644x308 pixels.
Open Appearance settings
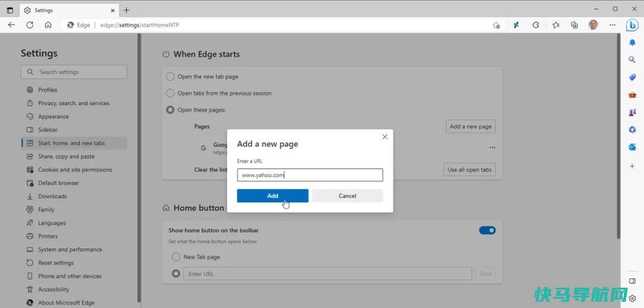(x=74, y=116)
